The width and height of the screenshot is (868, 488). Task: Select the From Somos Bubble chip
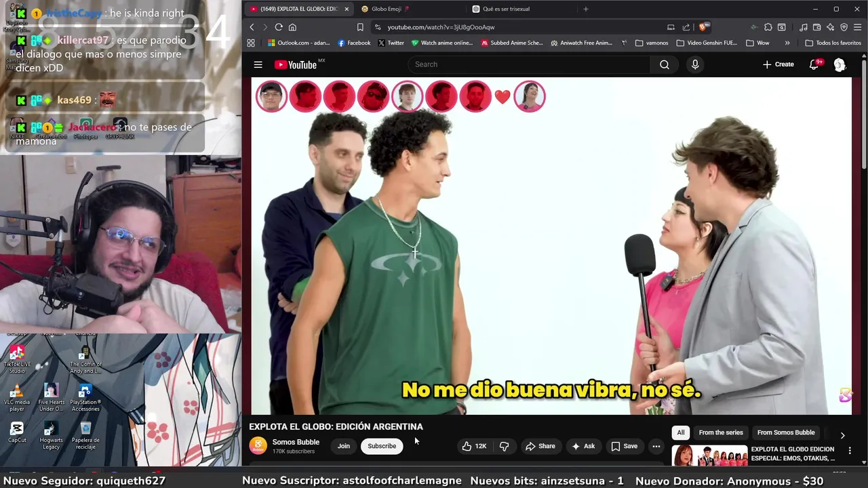(786, 432)
